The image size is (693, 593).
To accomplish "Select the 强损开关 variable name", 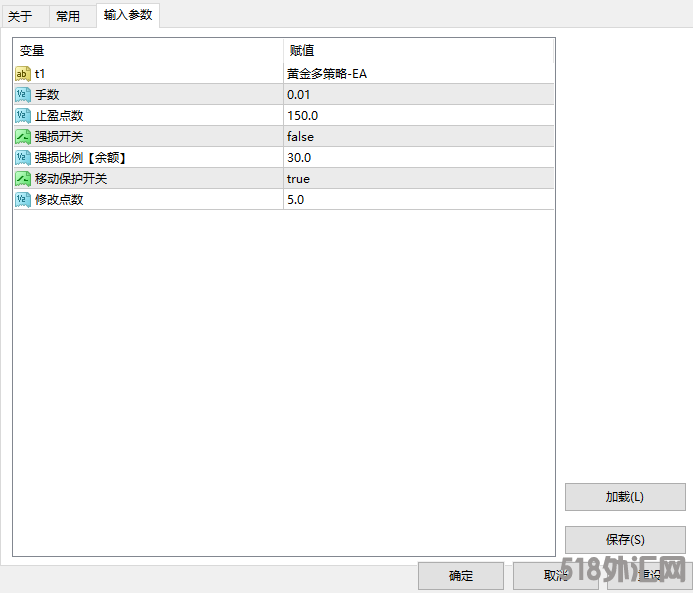I will click(59, 137).
